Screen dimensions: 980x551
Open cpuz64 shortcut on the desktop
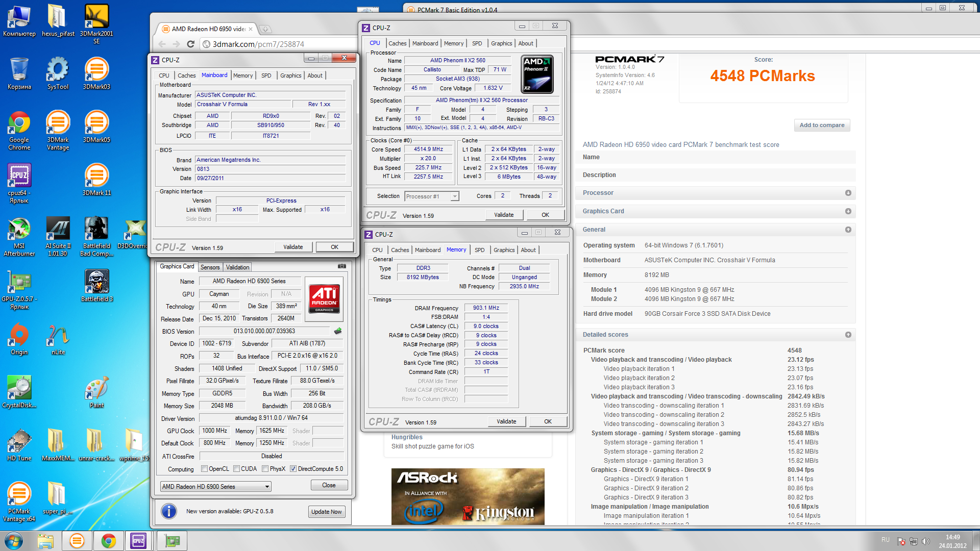19,184
